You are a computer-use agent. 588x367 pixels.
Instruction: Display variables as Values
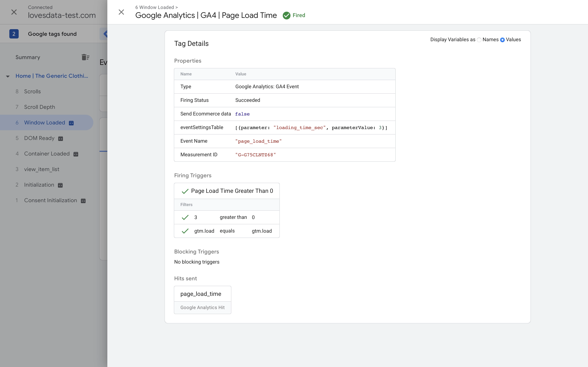pyautogui.click(x=503, y=40)
